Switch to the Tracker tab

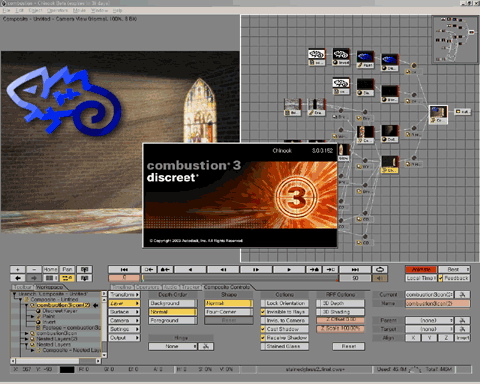190,287
